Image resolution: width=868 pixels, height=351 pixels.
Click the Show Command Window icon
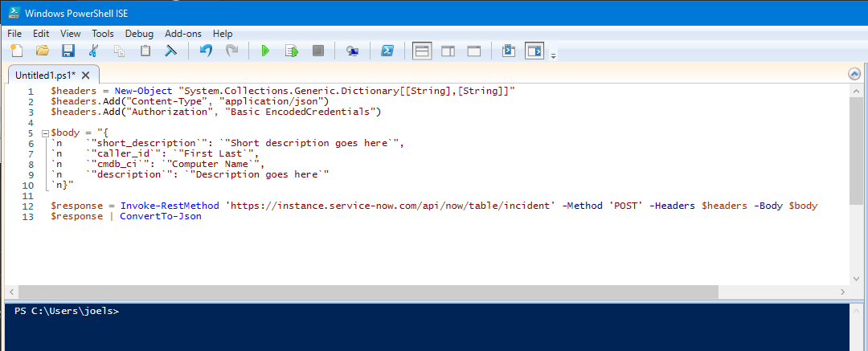coord(508,51)
